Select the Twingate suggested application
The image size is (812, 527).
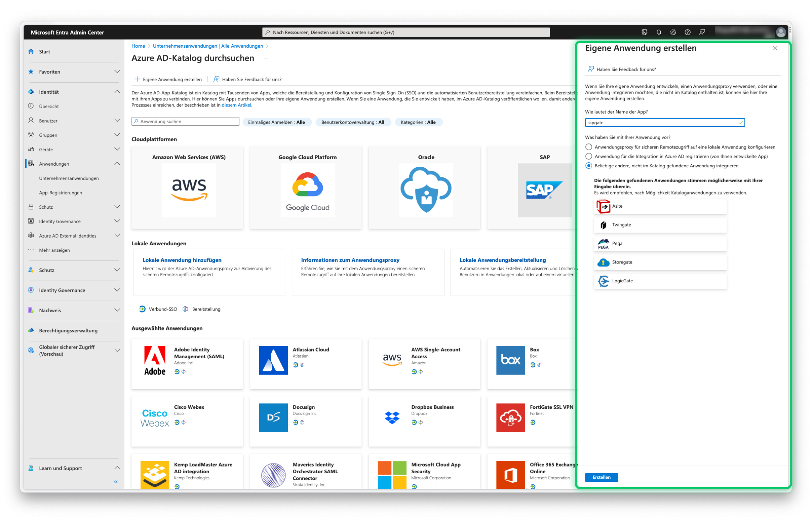click(x=660, y=225)
